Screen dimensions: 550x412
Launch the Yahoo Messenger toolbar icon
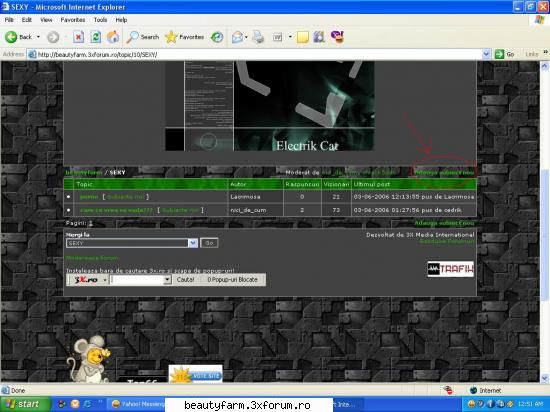point(337,37)
